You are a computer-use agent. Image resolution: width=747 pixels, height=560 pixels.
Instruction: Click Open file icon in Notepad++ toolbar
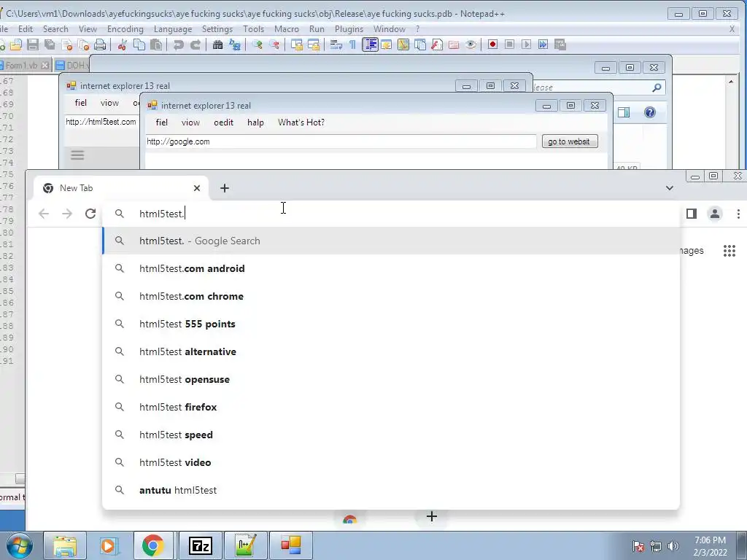(16, 44)
